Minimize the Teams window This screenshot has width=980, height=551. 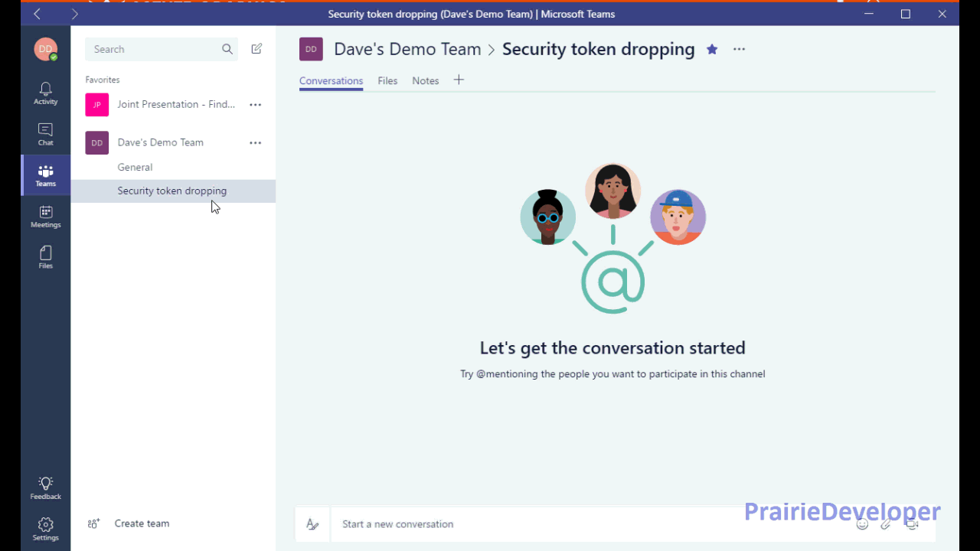point(869,14)
